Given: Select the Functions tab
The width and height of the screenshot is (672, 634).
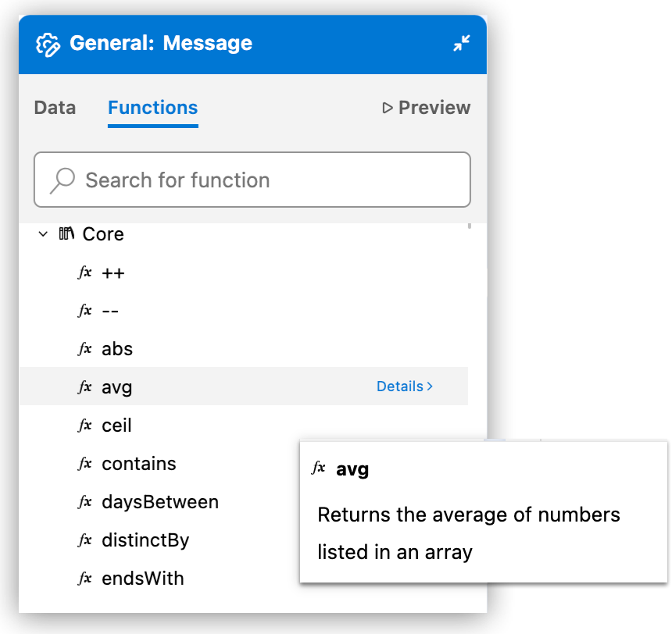Looking at the screenshot, I should click(152, 108).
